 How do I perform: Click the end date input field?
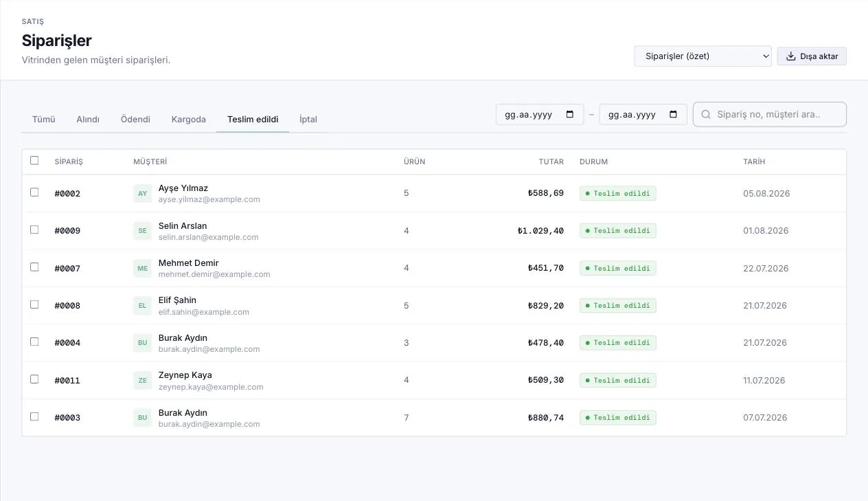(643, 115)
